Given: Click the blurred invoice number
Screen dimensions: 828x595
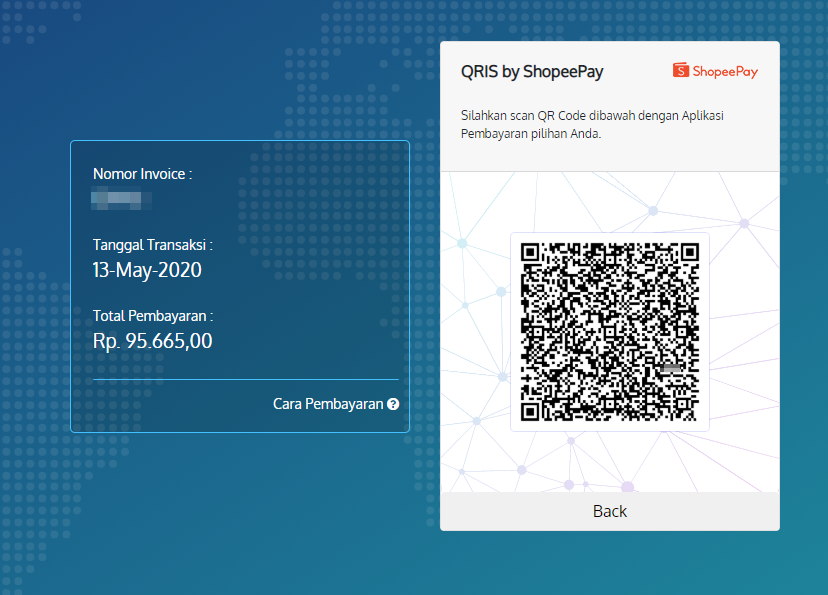Looking at the screenshot, I should point(121,199).
